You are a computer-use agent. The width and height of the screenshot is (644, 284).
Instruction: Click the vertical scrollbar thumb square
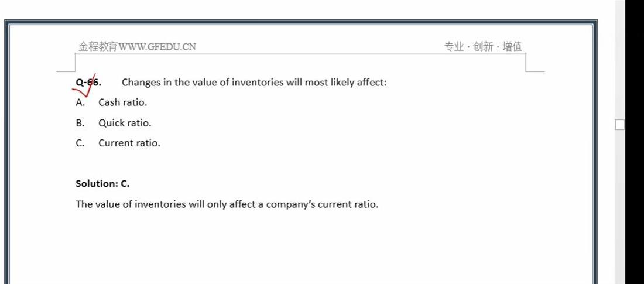coord(620,125)
